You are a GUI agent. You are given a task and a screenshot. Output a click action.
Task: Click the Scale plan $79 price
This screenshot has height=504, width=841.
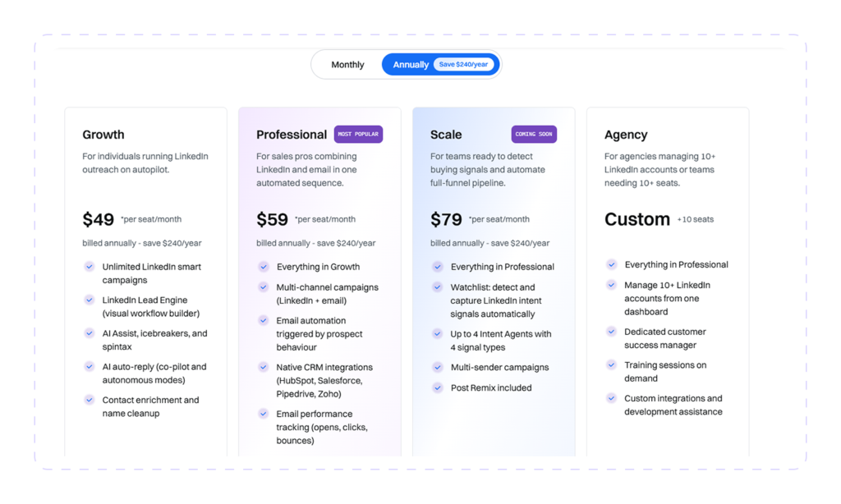click(x=446, y=219)
